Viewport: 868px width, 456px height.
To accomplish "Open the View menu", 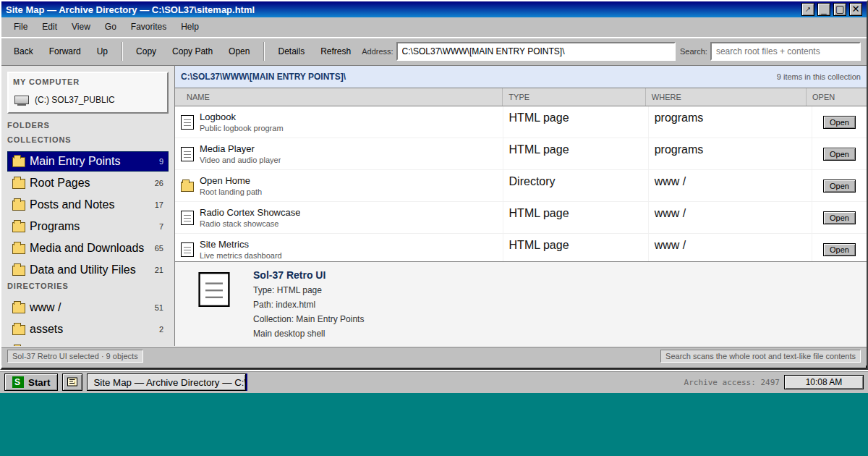I will 81,27.
